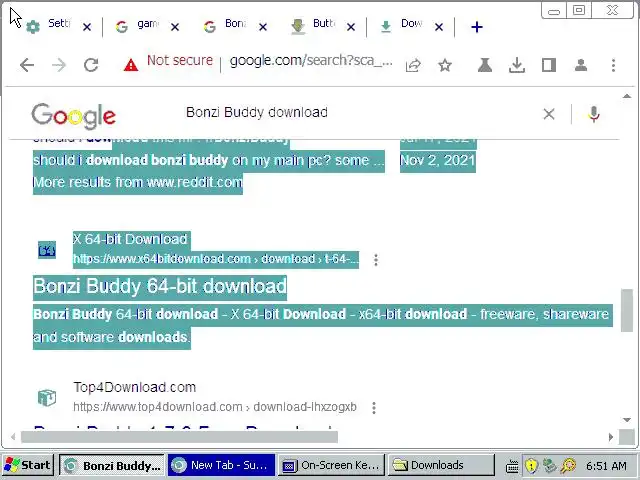Click the security shield tray icon
The height and width of the screenshot is (480, 640).
point(531,466)
